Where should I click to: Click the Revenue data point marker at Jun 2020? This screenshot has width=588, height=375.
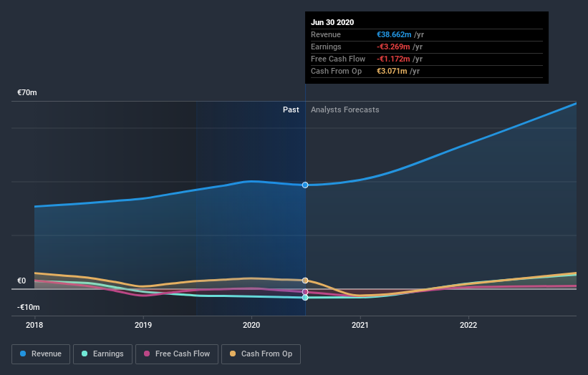[305, 185]
